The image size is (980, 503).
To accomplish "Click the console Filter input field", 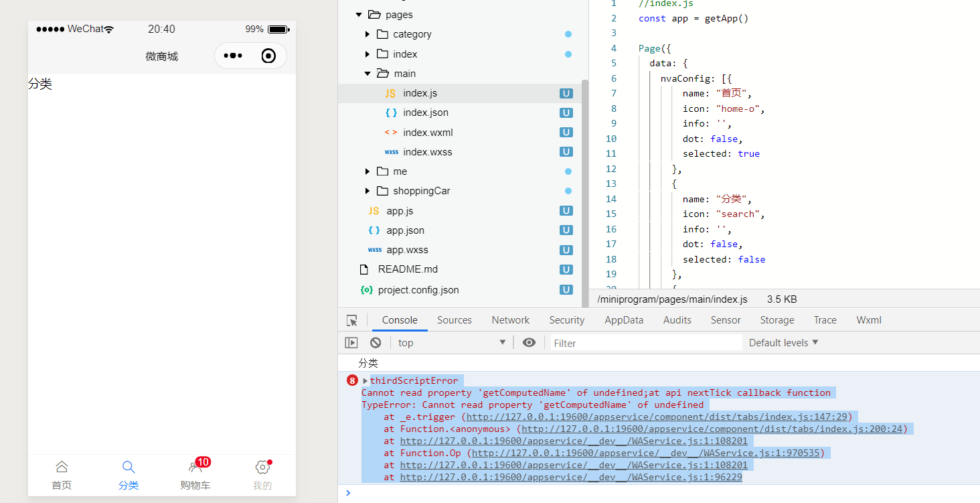I will (x=645, y=343).
